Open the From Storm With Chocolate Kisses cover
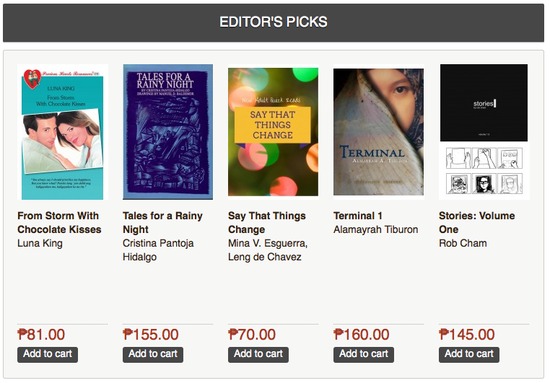 pyautogui.click(x=62, y=132)
